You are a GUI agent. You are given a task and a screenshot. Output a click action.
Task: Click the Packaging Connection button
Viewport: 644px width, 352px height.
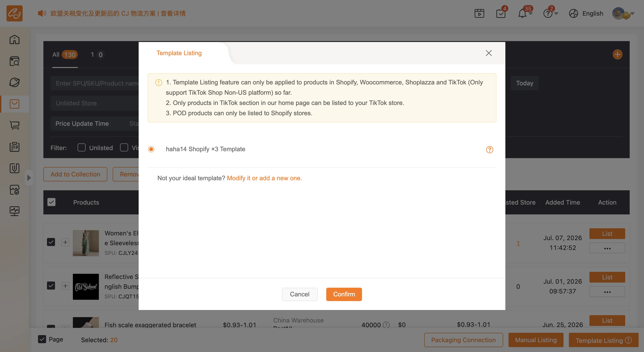click(x=463, y=340)
